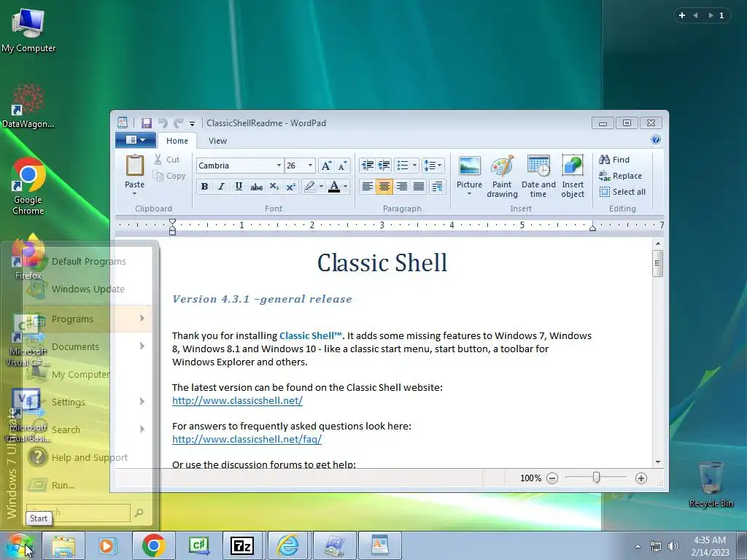Apply the text highlight color
The width and height of the screenshot is (747, 560).
(x=309, y=186)
